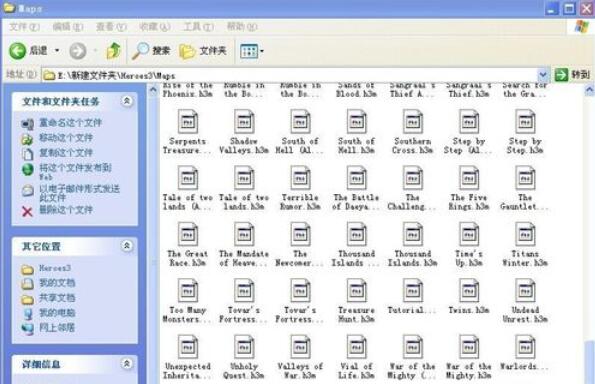
Task: Click file list scrollbar up arrow
Action: click(x=589, y=90)
